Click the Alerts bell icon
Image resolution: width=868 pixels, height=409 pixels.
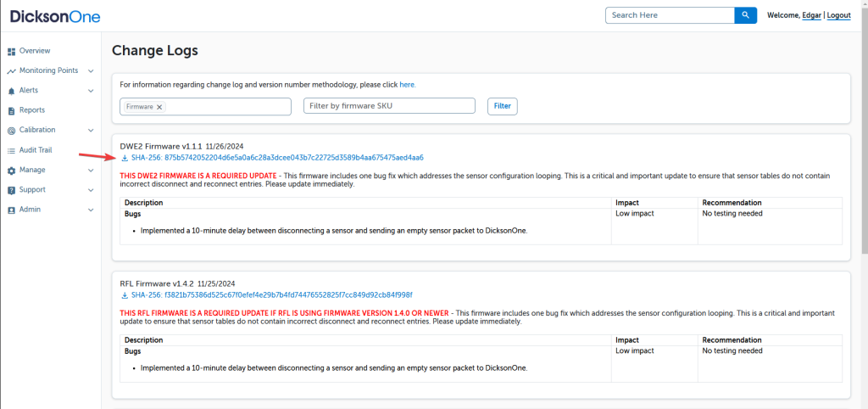pos(12,91)
